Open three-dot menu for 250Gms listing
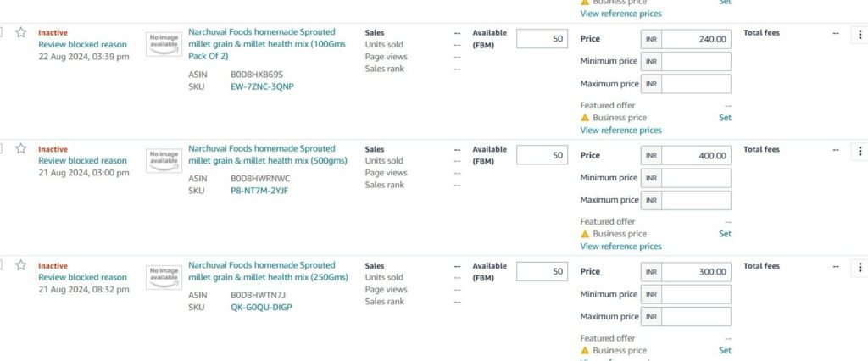Viewport: 868px width, 361px height. tap(860, 268)
